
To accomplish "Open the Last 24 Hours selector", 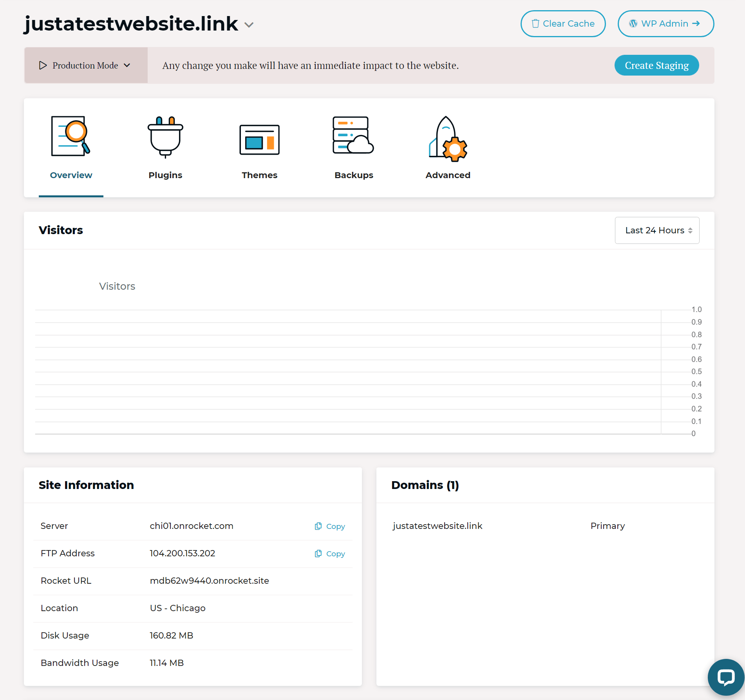I will tap(657, 230).
